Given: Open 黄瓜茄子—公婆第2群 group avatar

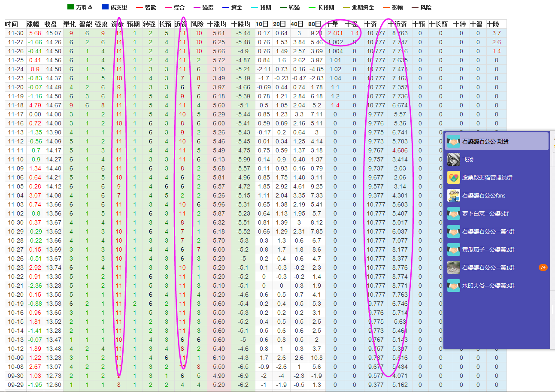Looking at the screenshot, I should 454,249.
